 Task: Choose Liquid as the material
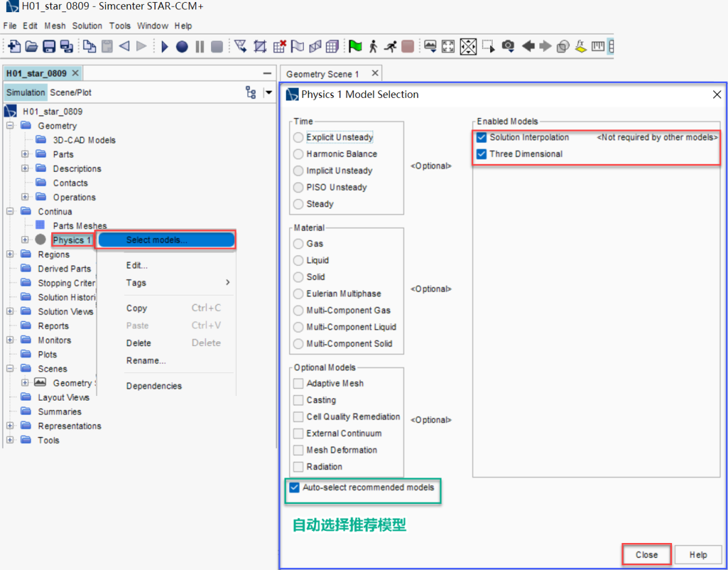[298, 260]
